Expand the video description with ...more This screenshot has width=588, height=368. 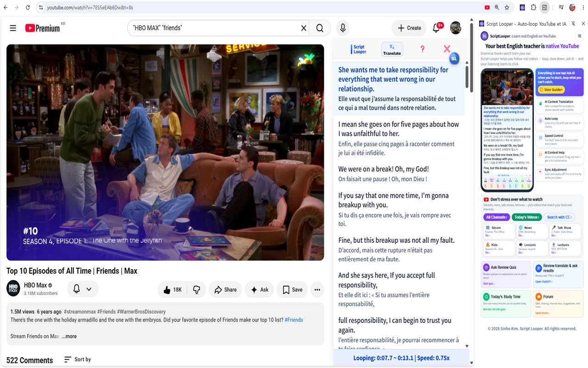tap(69, 336)
